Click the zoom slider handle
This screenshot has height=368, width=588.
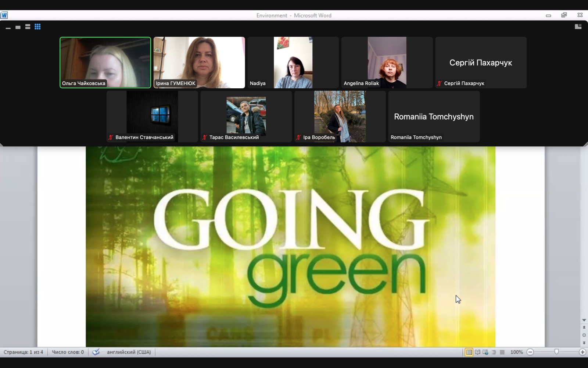coord(556,352)
